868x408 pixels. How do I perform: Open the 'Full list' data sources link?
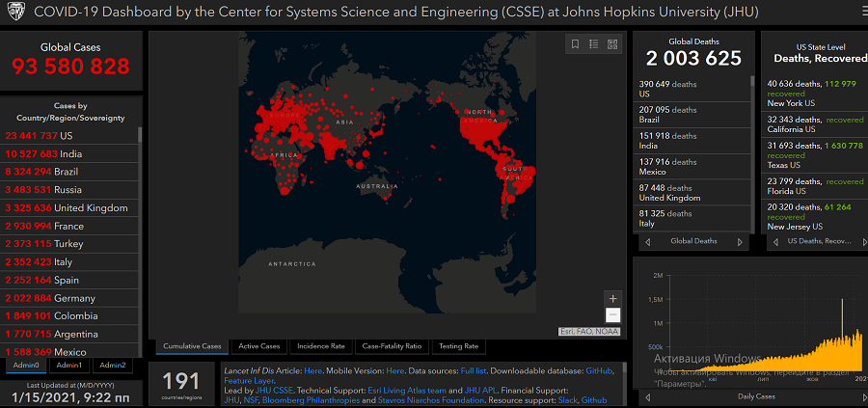click(x=473, y=370)
